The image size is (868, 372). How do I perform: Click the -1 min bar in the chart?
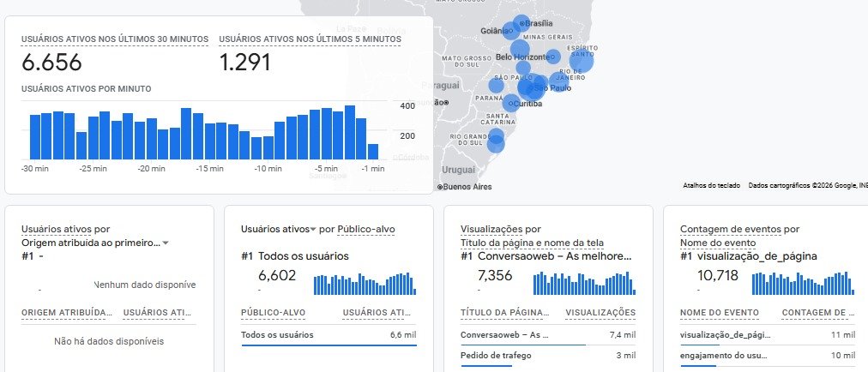[x=373, y=152]
